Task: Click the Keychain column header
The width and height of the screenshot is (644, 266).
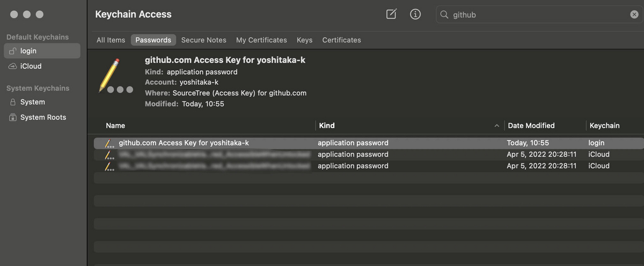Action: click(604, 126)
